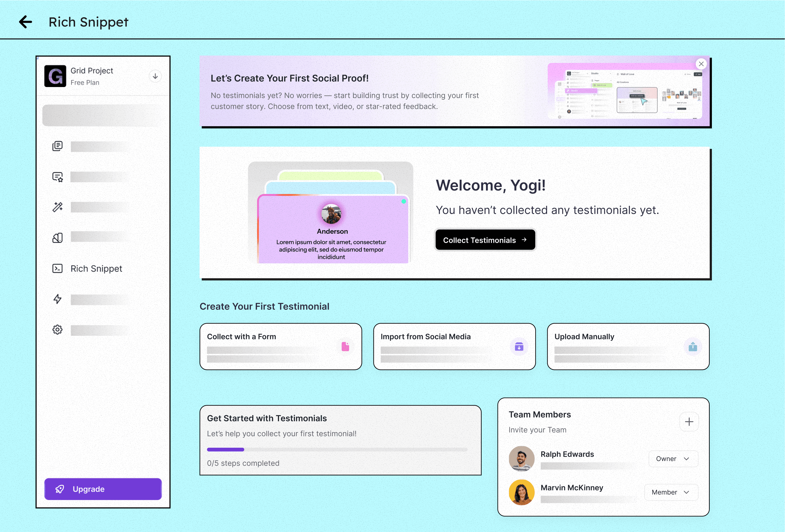The image size is (785, 532).
Task: Select the Collect with a Form card
Action: (280, 346)
